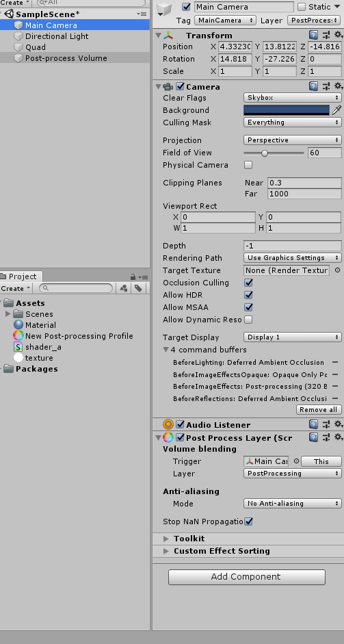Screen dimensions: 344x644
Task: Open the Post Process Layer preset icon
Action: (326, 437)
